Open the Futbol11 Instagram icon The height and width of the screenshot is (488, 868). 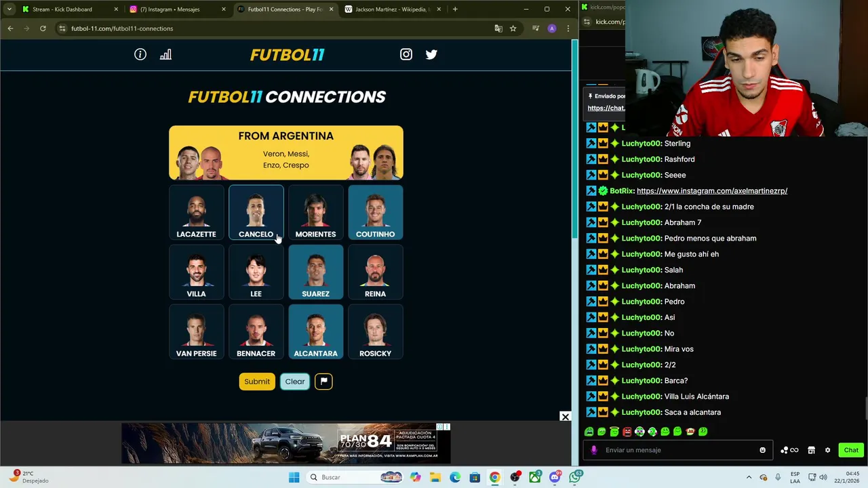(x=406, y=55)
